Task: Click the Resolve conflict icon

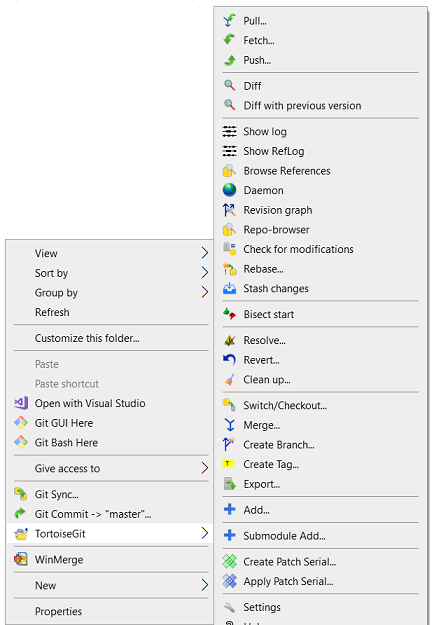Action: [229, 340]
